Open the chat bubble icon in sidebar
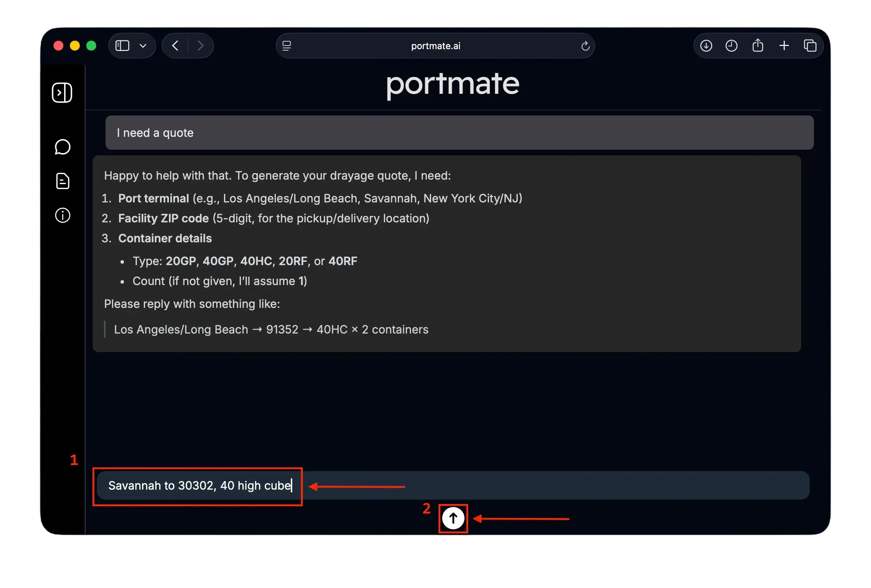 click(x=63, y=147)
